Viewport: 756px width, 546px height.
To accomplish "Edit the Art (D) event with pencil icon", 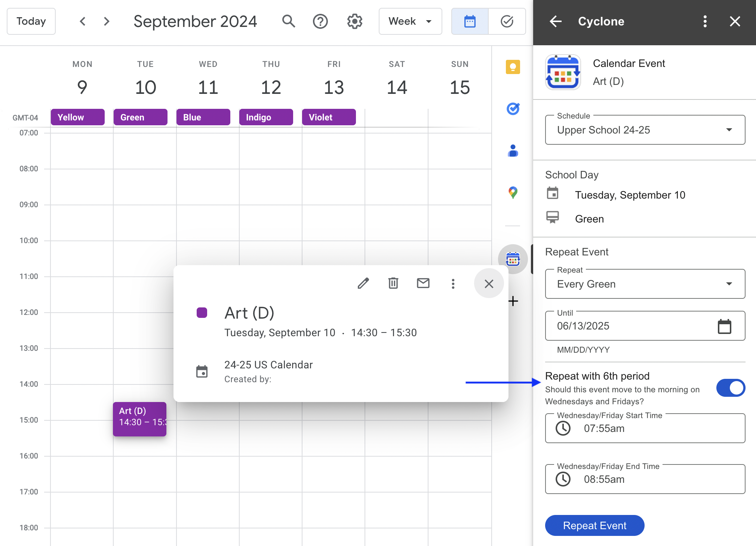I will click(x=363, y=283).
